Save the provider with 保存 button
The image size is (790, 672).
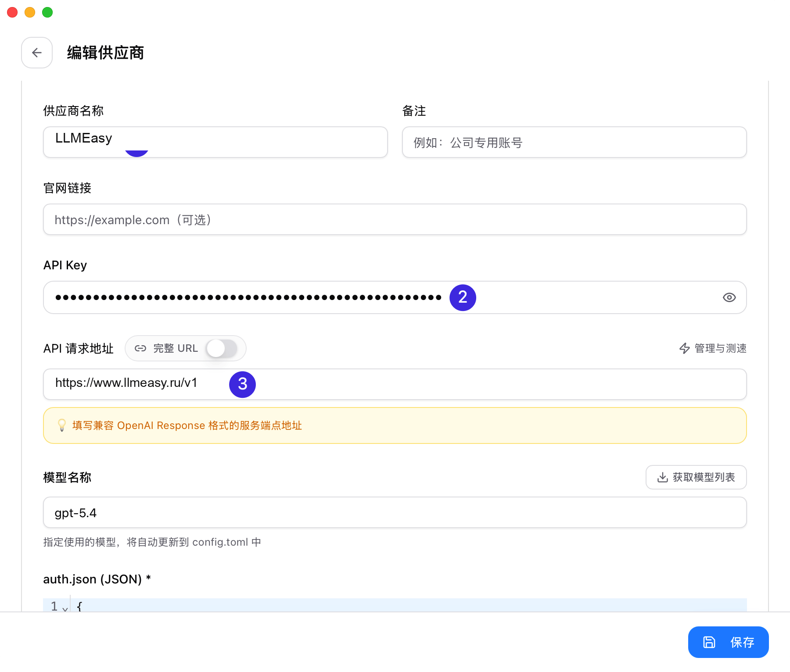click(728, 642)
